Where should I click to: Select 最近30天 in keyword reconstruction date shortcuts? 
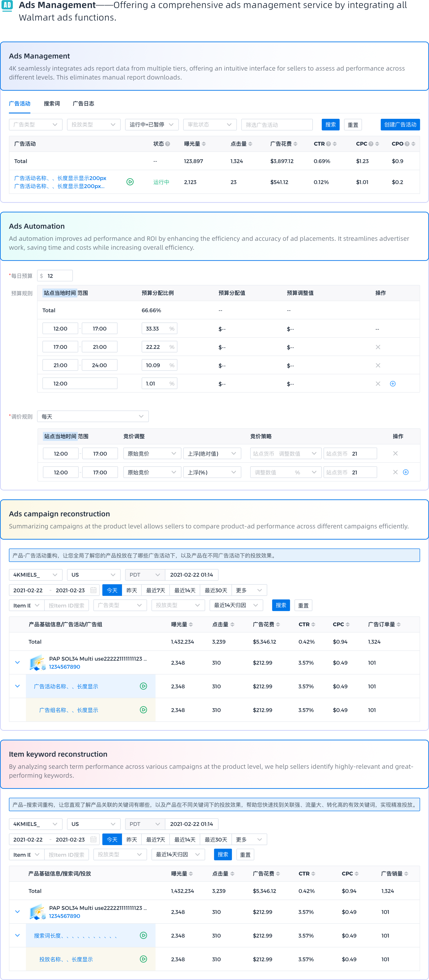216,839
